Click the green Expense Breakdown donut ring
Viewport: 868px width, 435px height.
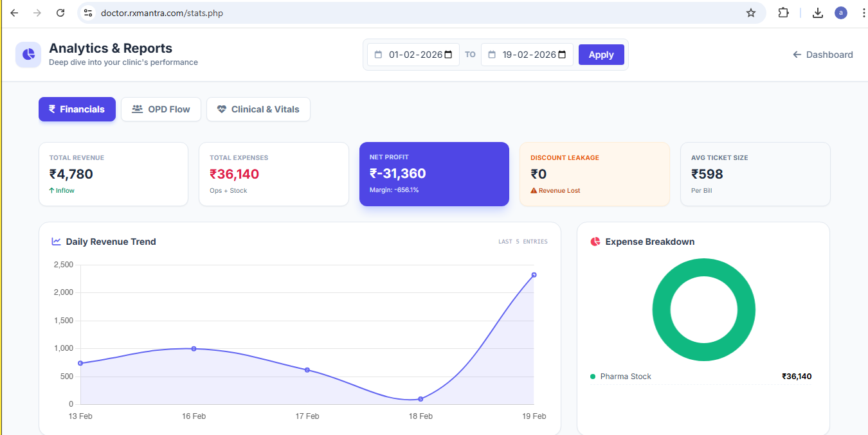click(662, 310)
